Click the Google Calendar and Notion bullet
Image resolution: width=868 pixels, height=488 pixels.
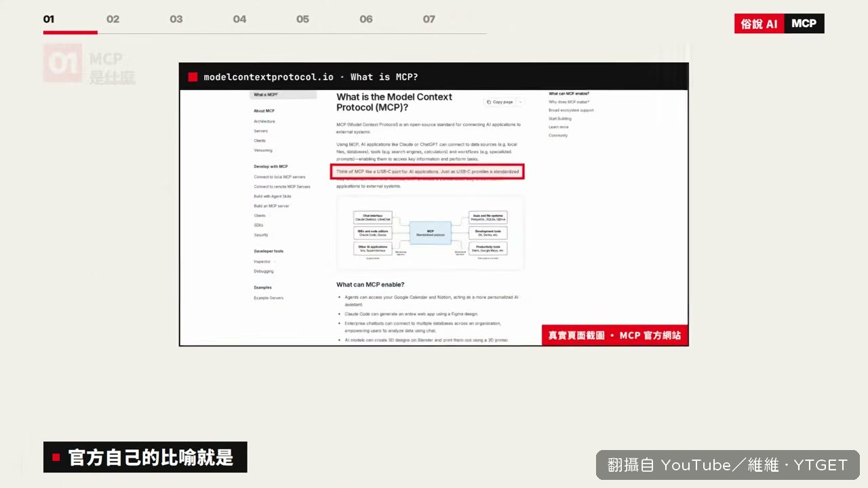coord(431,301)
